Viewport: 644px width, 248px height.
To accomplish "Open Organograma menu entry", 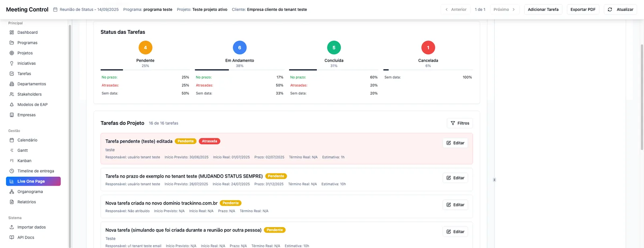I will point(33,192).
